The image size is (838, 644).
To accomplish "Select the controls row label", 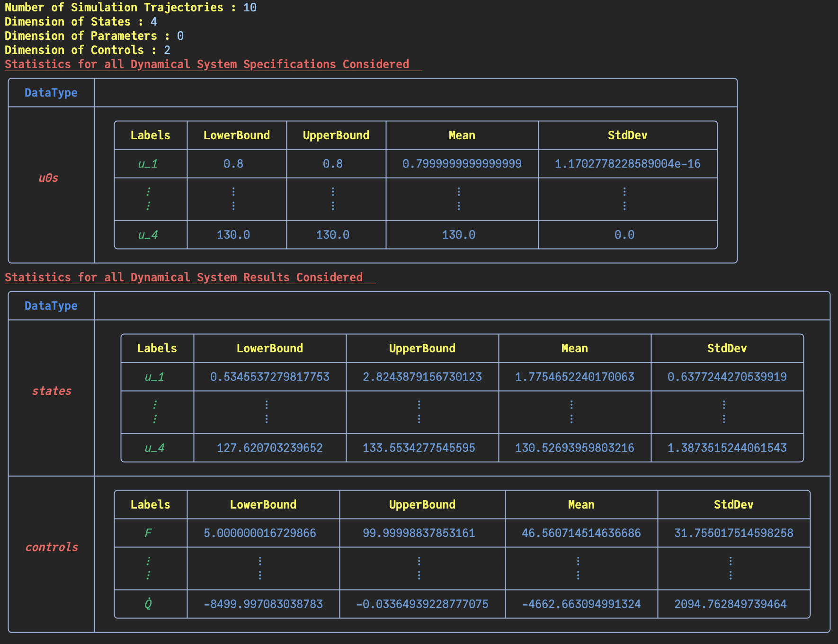I will pyautogui.click(x=52, y=547).
